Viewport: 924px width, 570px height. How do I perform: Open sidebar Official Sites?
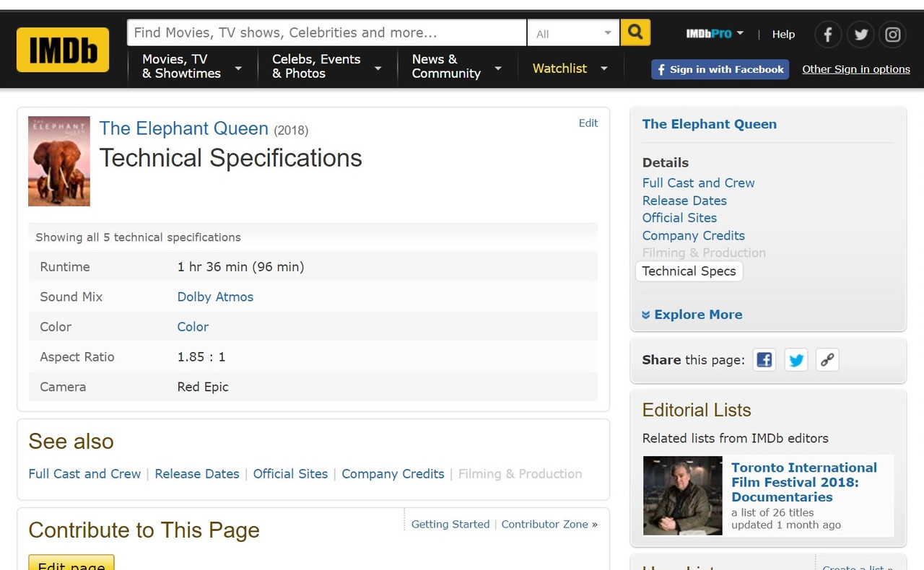(679, 218)
